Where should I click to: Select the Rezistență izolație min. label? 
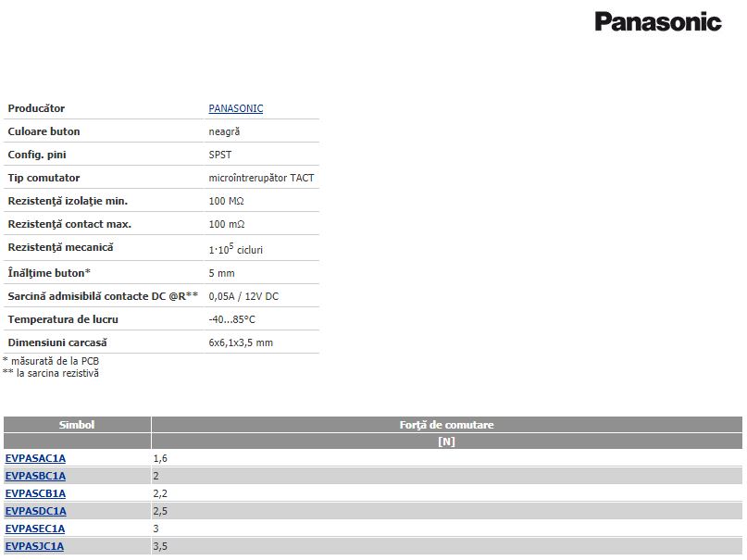68,202
